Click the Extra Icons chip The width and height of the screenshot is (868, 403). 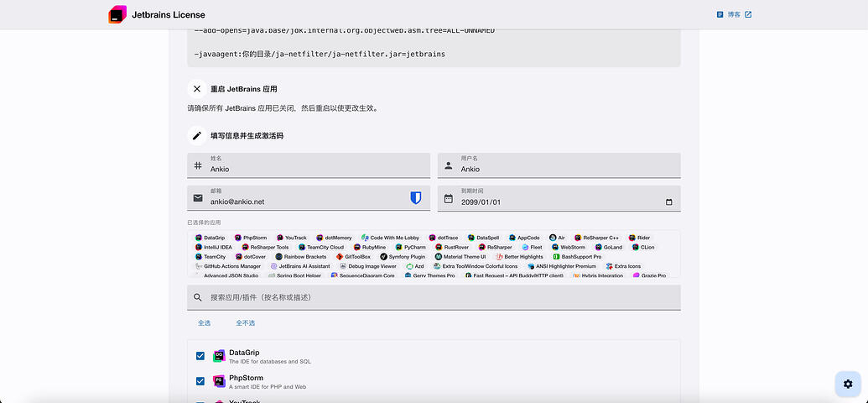point(623,266)
